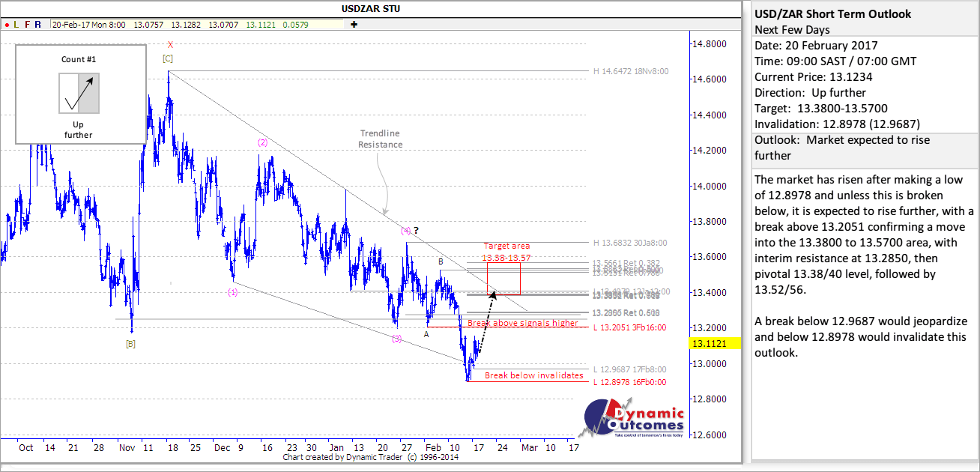Click the 14.0000 price axis label
This screenshot has width=980, height=472.
pyautogui.click(x=708, y=187)
